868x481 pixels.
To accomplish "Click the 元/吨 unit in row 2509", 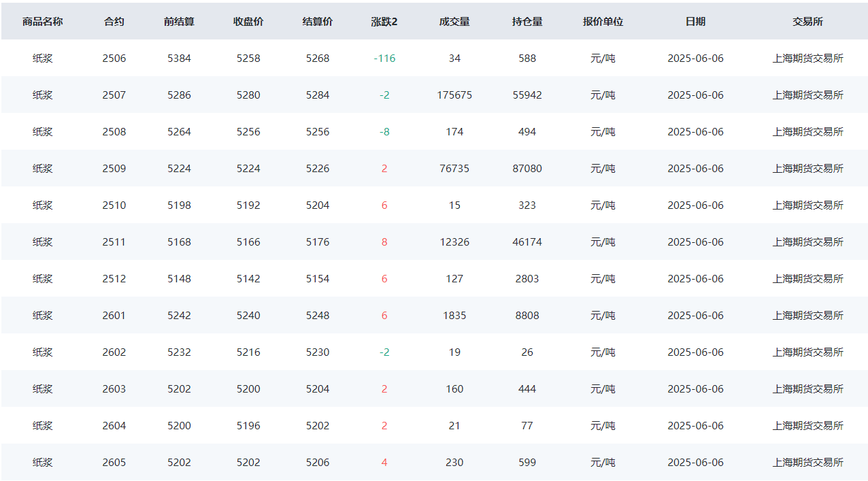I will pos(603,169).
